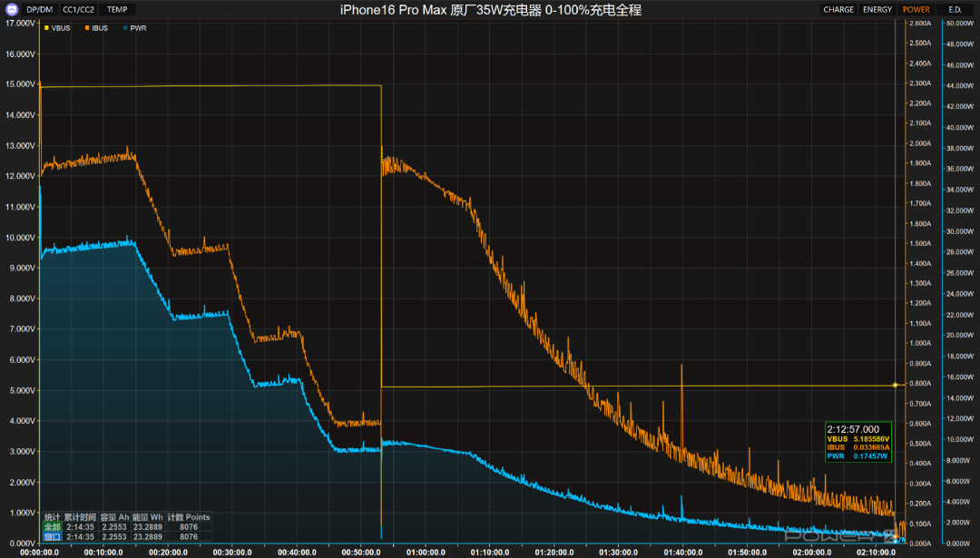Click the 01:00:00.0 time axis label

click(x=426, y=553)
